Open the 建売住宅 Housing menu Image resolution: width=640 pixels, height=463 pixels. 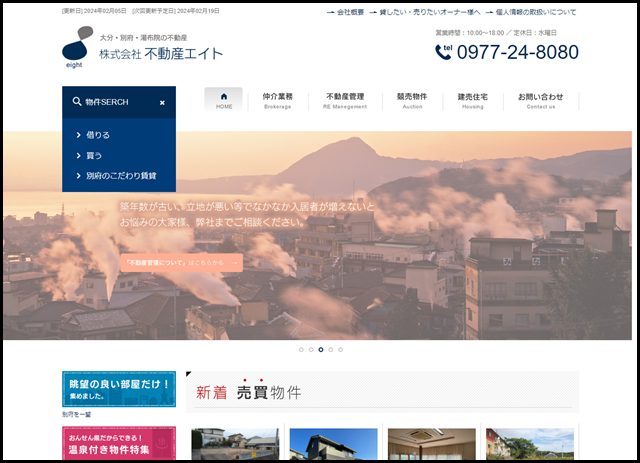(x=472, y=100)
